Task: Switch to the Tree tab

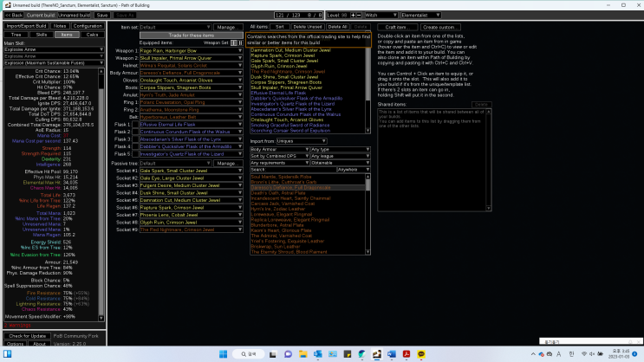Action: coord(16,35)
